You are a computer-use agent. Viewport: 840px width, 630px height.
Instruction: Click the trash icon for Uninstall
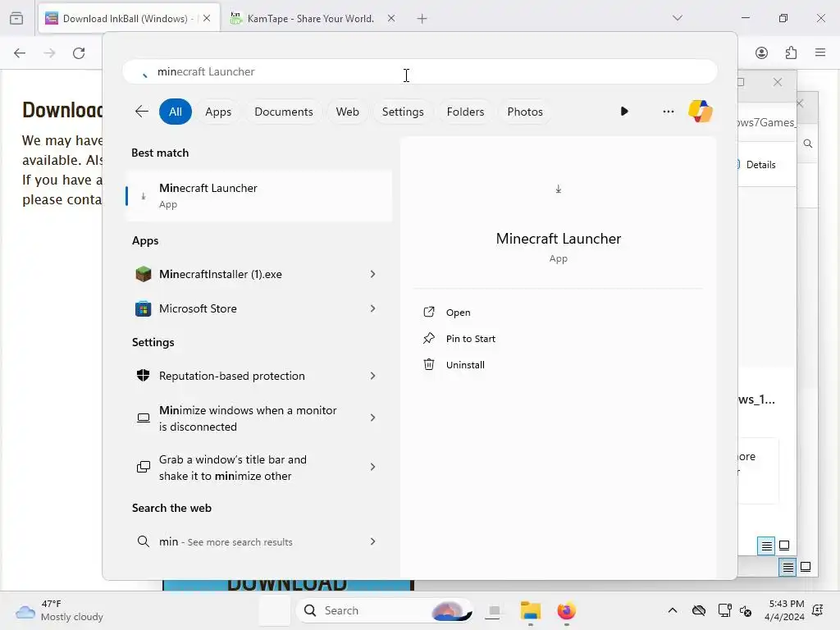tap(429, 364)
